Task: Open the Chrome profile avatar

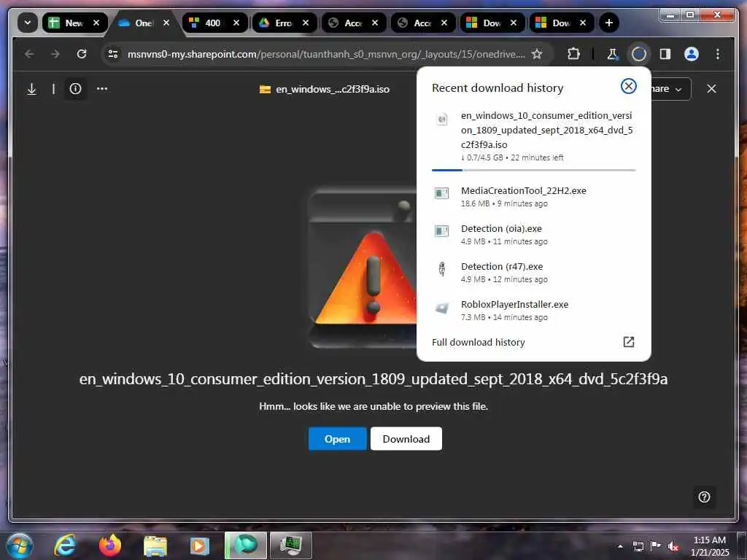Action: click(x=692, y=54)
